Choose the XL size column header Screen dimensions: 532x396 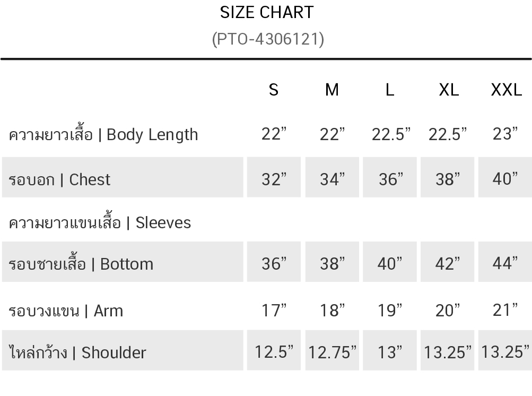(x=449, y=90)
